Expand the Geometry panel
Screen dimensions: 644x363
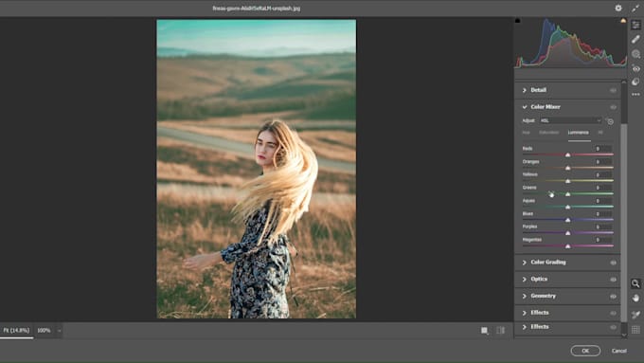tap(525, 296)
